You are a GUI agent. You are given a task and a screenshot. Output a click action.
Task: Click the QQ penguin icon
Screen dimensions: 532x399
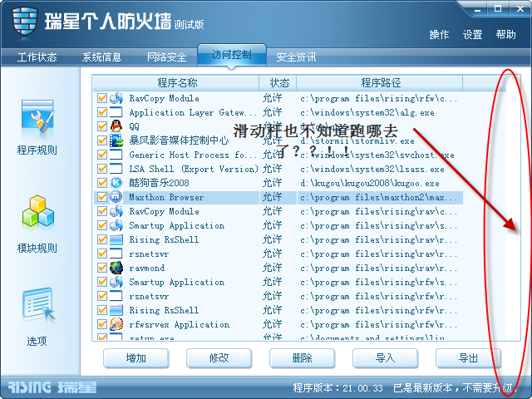tap(116, 126)
